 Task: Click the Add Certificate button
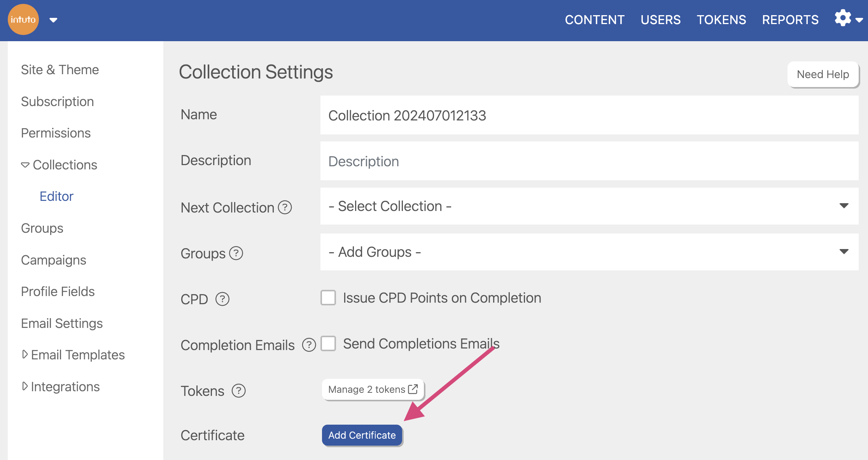pos(362,436)
